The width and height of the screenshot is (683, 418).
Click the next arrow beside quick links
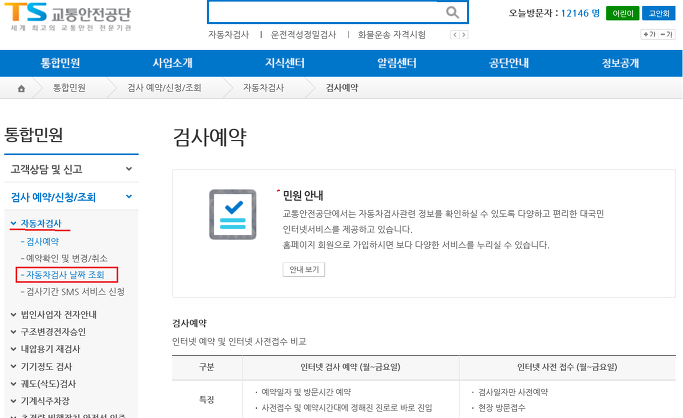coord(464,35)
